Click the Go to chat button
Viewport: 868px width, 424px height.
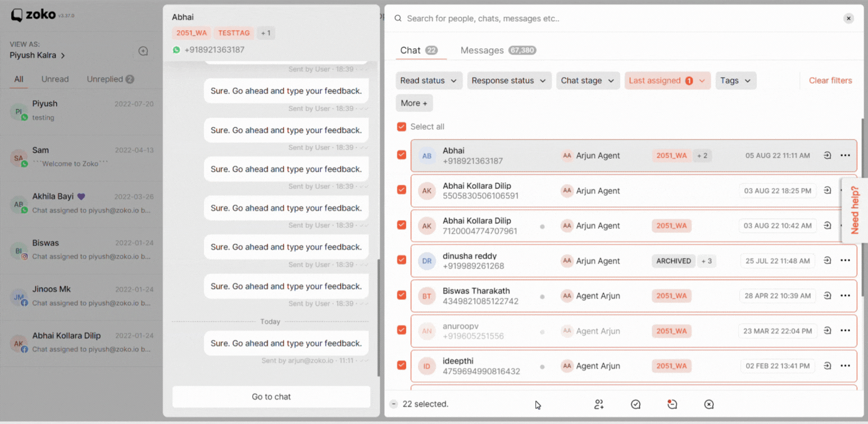coord(271,396)
